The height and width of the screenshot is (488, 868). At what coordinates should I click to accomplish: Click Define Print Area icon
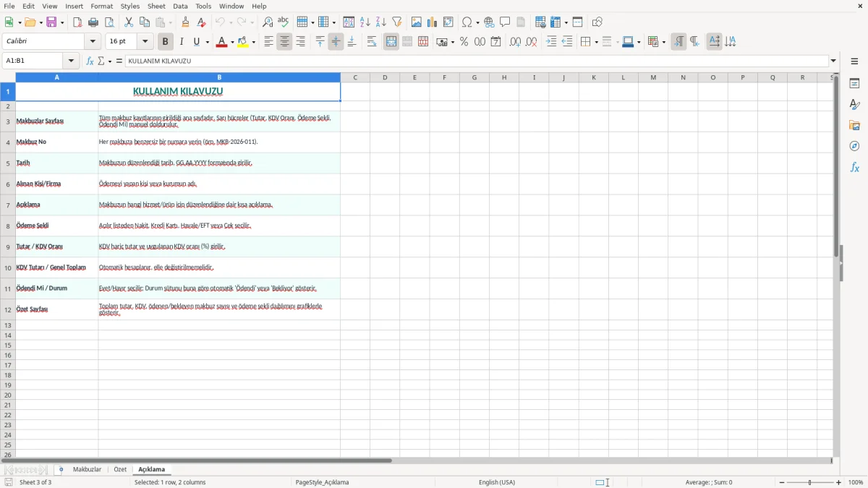[x=540, y=22]
